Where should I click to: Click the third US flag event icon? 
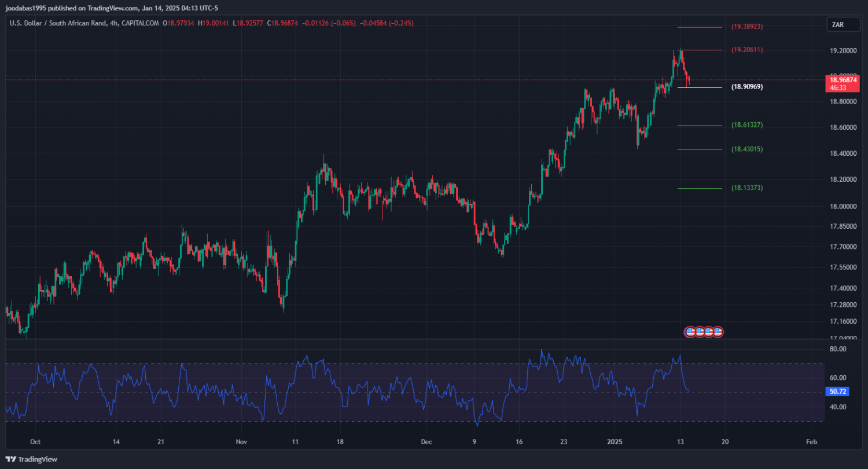[709, 332]
